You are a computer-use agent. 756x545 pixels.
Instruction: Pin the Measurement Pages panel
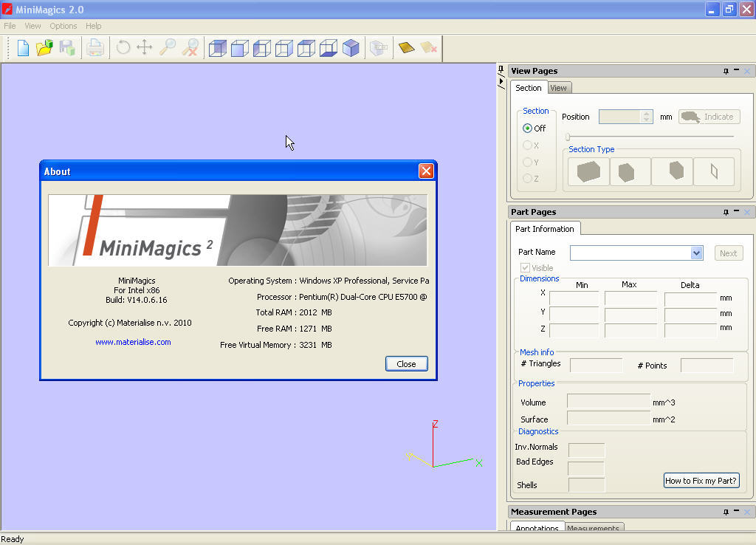tap(726, 512)
